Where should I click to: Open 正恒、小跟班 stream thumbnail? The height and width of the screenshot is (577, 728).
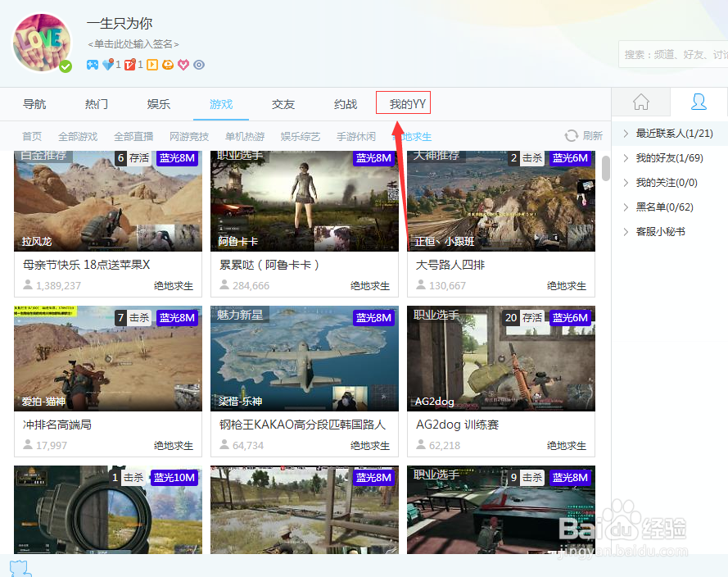point(501,201)
